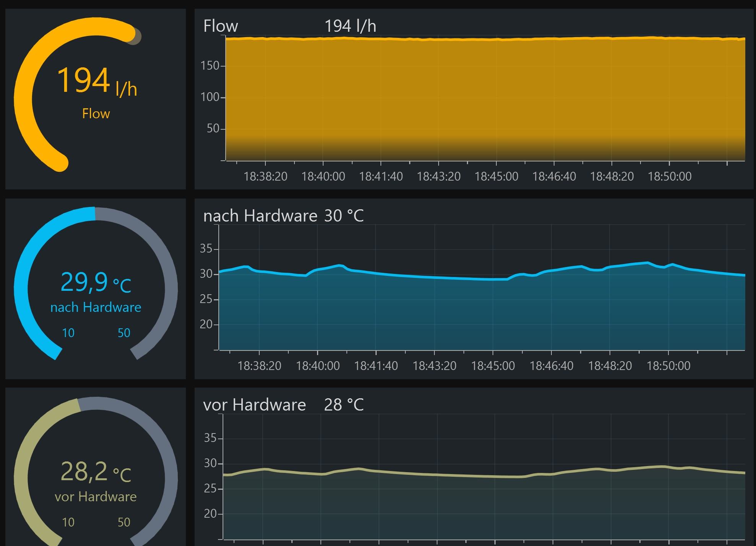The height and width of the screenshot is (546, 756).
Task: Select the 18:50:00 tick on Flow chart
Action: (x=669, y=176)
